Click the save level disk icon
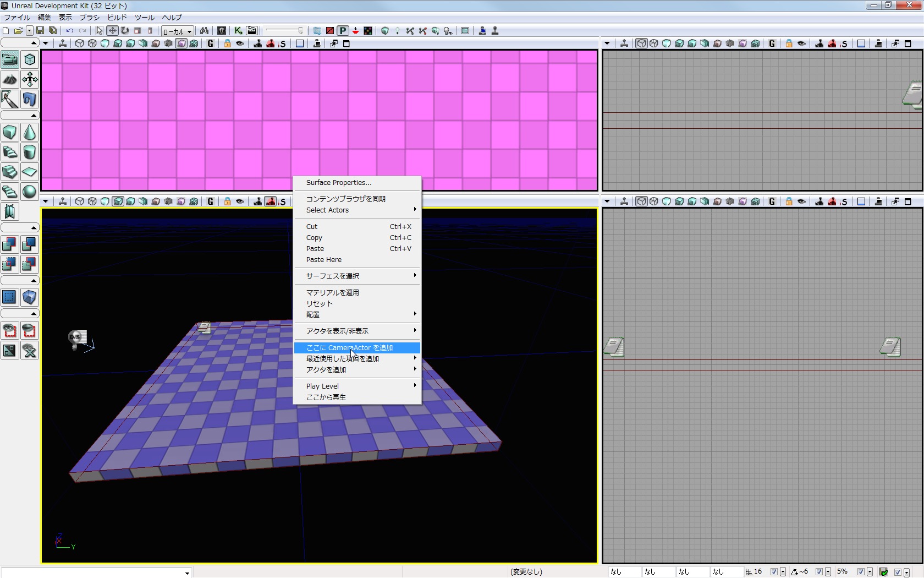 (x=40, y=31)
